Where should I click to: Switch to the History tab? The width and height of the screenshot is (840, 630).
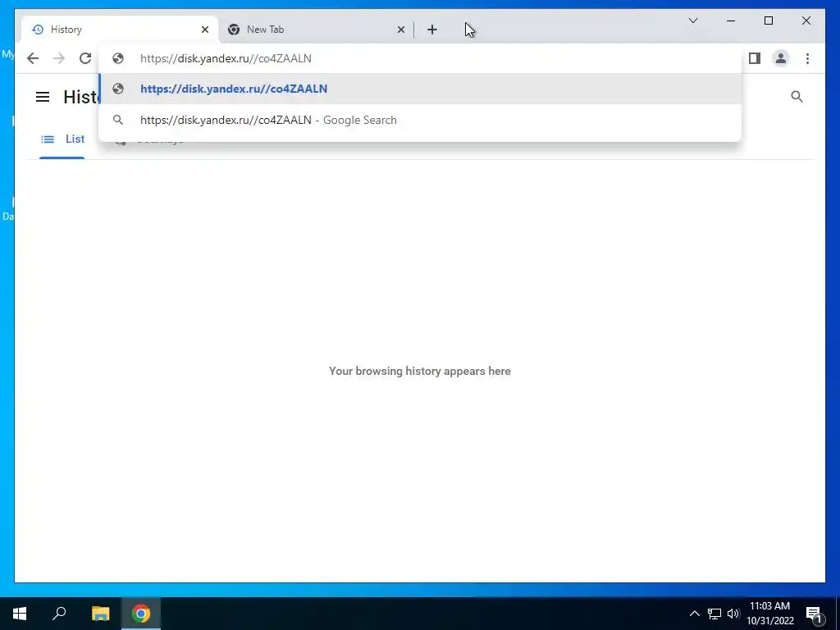120,30
